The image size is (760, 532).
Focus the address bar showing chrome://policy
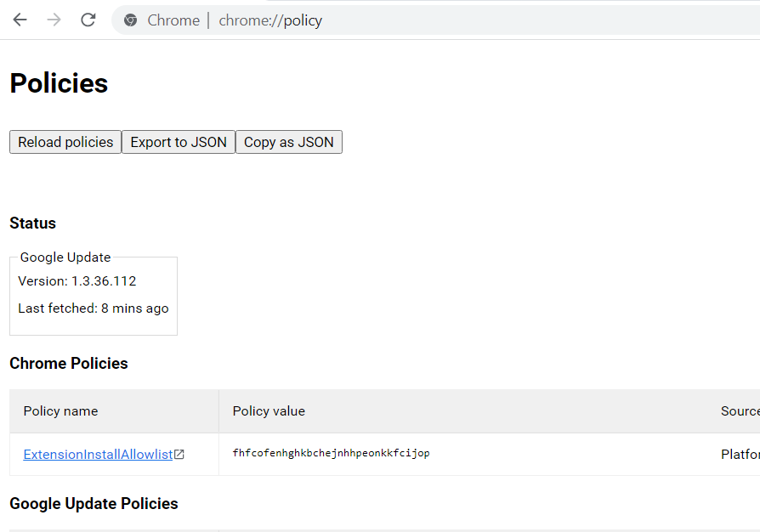(x=436, y=20)
